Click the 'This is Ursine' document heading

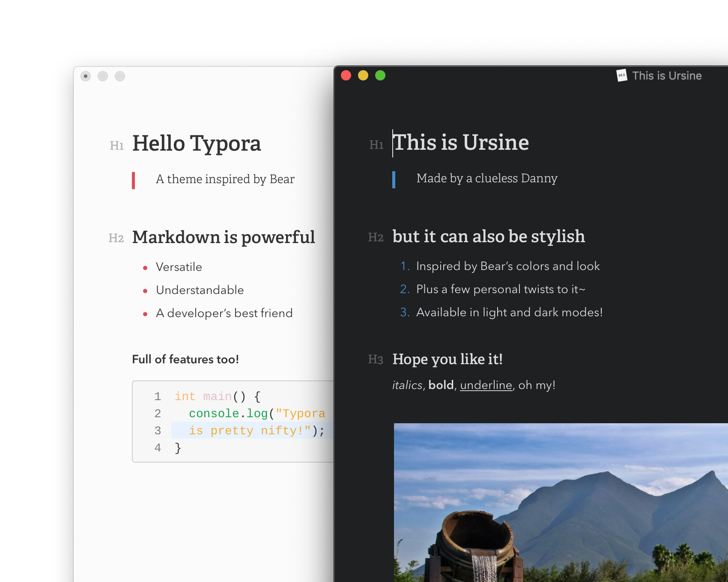[x=461, y=143]
